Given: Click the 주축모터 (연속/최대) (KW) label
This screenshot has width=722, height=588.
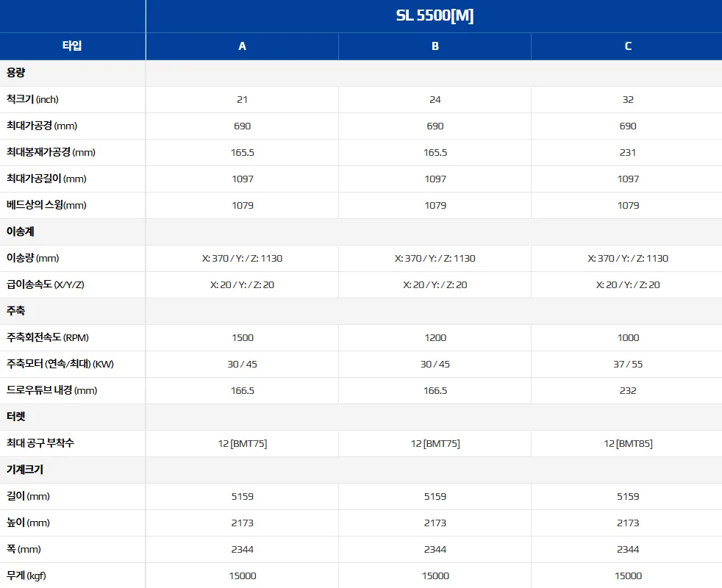Looking at the screenshot, I should [x=60, y=364].
